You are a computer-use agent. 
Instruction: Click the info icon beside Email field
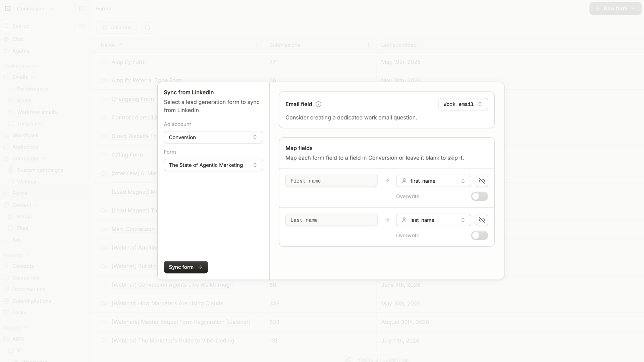(x=318, y=104)
